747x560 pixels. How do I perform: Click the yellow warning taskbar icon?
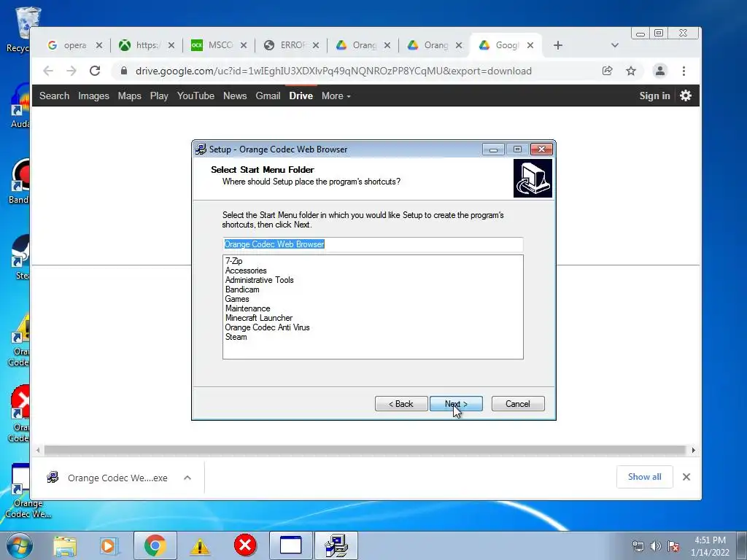(x=200, y=545)
